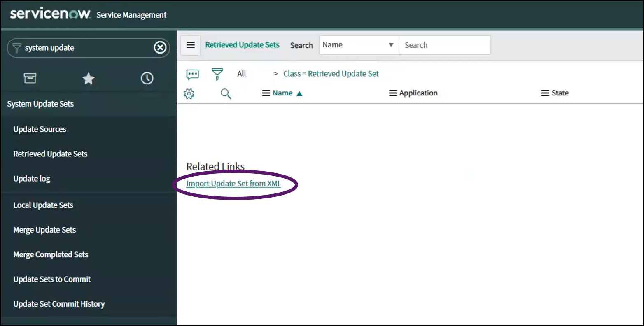Image resolution: width=644 pixels, height=326 pixels.
Task: Open the list filter funnel icon
Action: 217,74
